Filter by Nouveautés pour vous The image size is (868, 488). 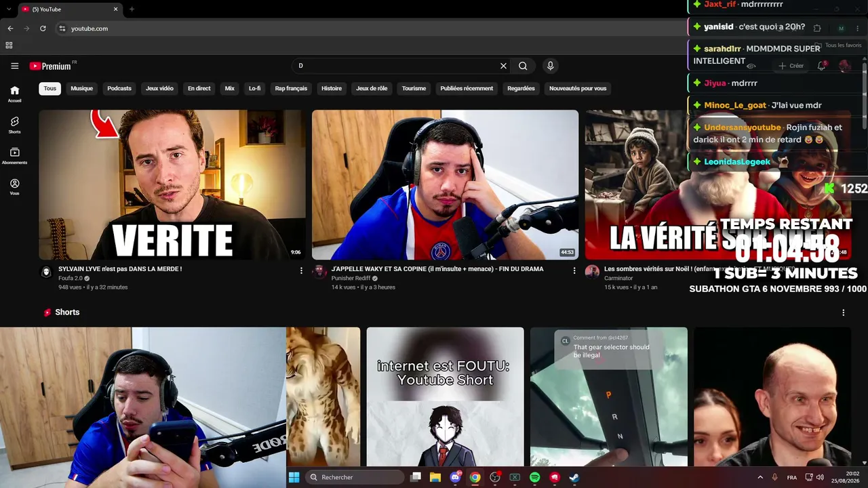coord(578,88)
